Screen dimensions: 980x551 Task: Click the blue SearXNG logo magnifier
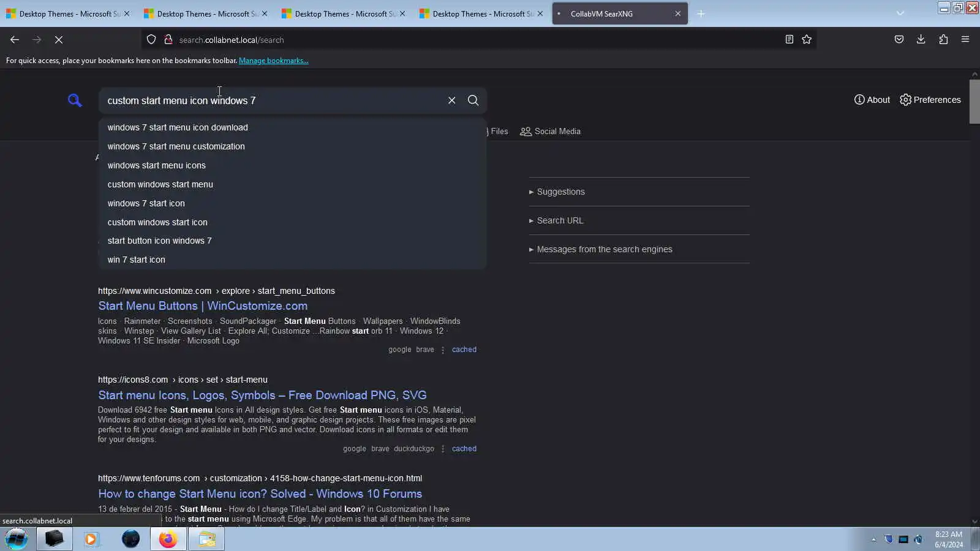75,100
